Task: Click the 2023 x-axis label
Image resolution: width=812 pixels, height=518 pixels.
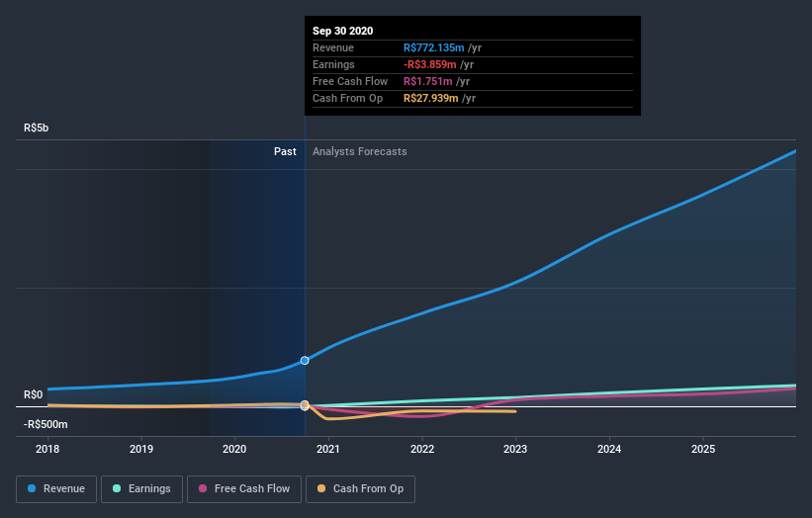Action: tap(515, 449)
